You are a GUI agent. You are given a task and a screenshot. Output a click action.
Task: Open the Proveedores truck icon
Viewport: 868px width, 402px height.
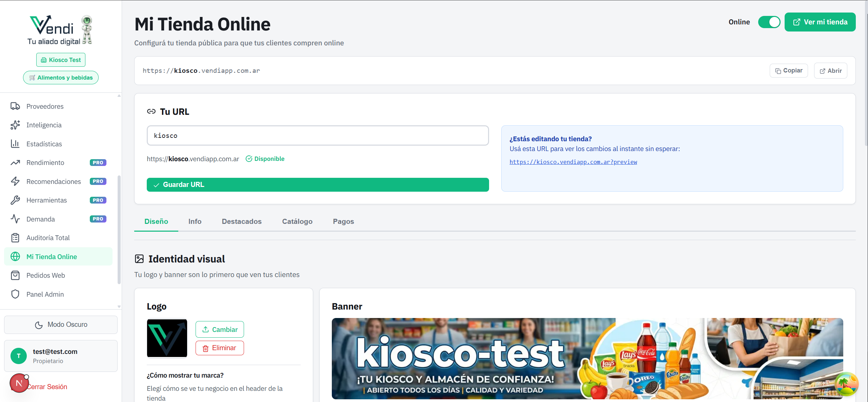(x=15, y=106)
